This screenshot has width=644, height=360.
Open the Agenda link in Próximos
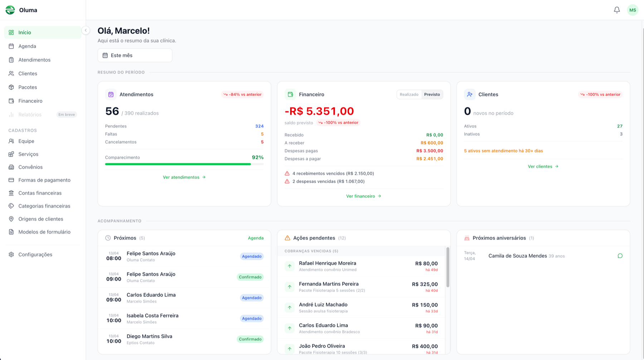point(255,238)
